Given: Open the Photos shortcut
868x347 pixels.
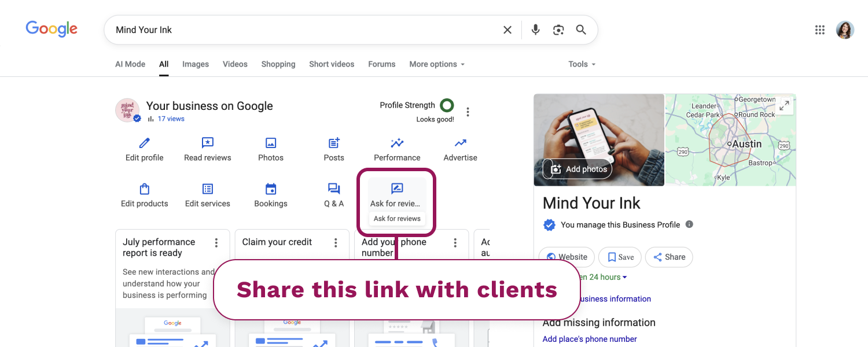Looking at the screenshot, I should (271, 149).
